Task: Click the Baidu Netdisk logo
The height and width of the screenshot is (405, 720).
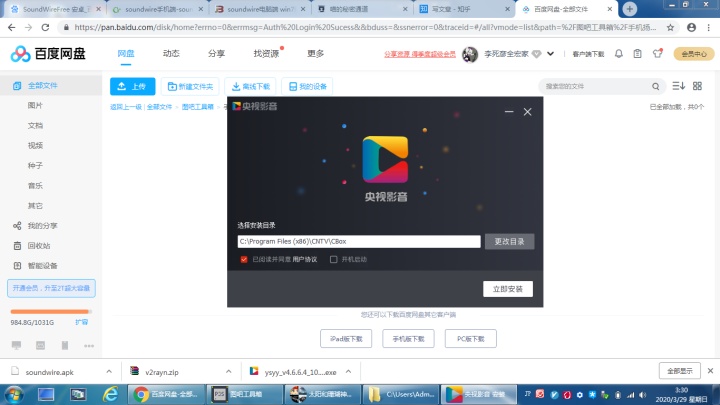Action: click(48, 54)
